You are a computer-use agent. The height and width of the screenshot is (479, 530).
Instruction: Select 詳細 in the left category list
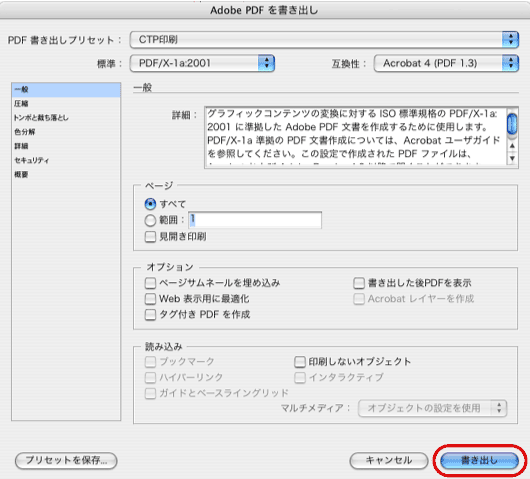click(66, 146)
